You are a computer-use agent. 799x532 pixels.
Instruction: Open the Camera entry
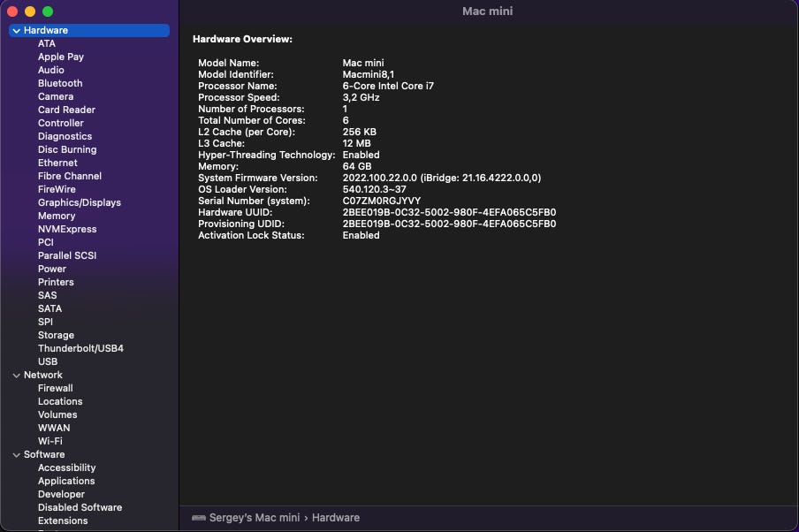(x=56, y=97)
